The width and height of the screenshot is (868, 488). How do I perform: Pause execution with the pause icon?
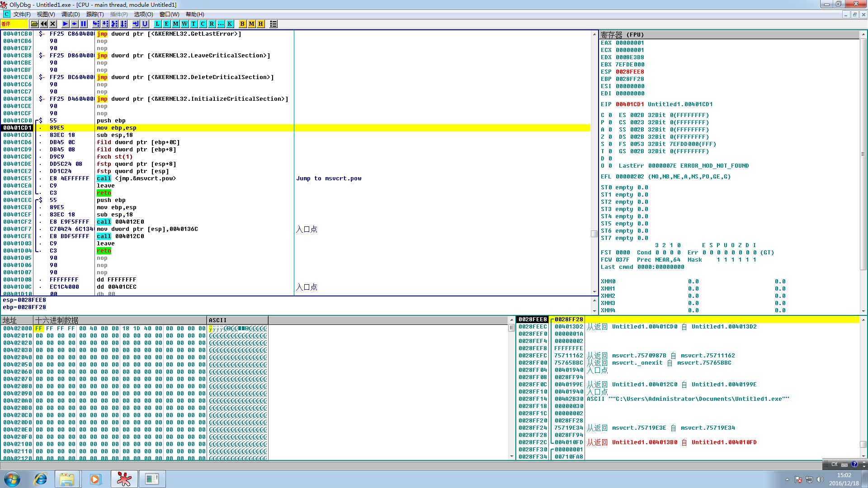click(84, 24)
